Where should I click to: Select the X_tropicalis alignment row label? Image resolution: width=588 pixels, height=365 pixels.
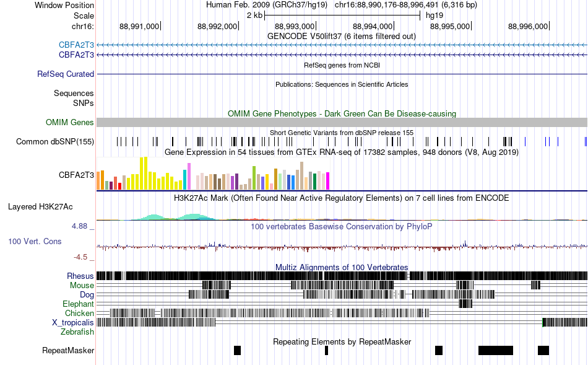73,323
